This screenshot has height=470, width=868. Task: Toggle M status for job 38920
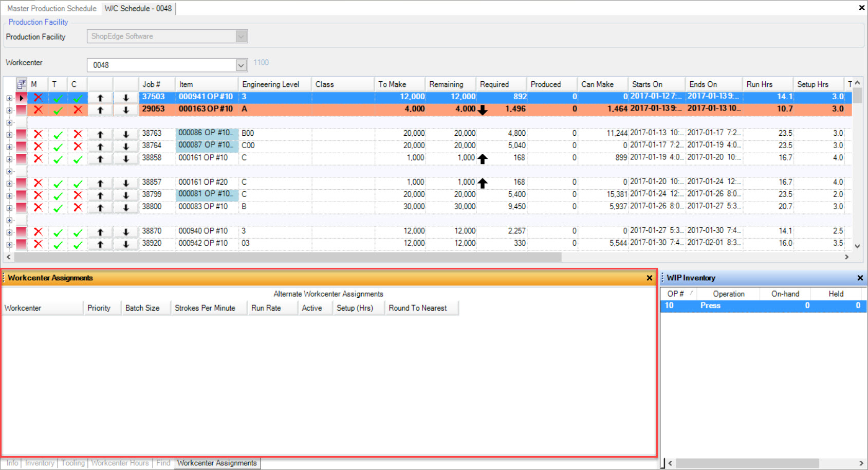38,244
